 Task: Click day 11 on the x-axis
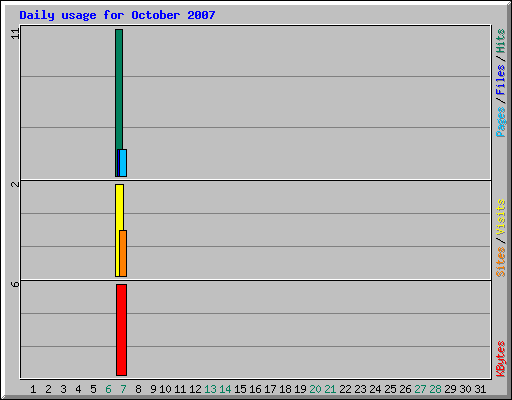click(x=180, y=389)
